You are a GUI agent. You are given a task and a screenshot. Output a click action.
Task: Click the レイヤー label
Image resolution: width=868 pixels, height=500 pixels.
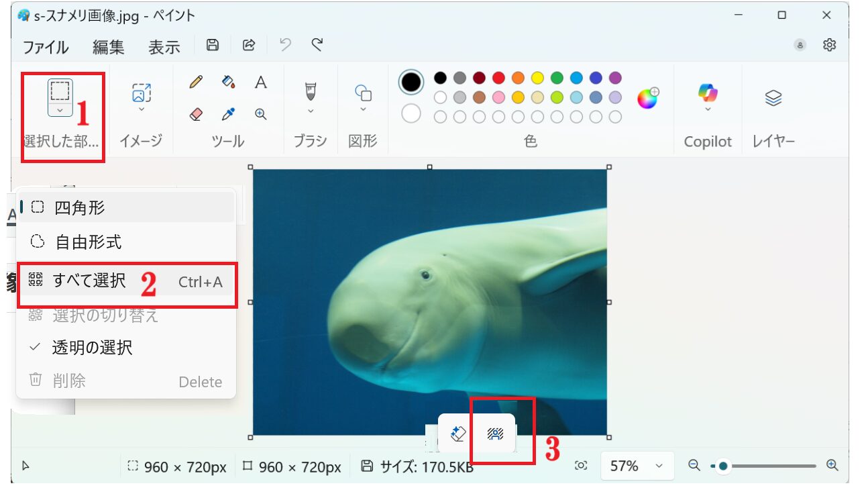(773, 142)
